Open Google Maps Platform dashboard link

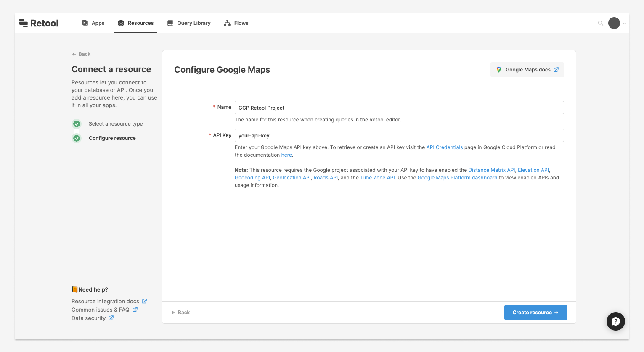click(x=458, y=178)
